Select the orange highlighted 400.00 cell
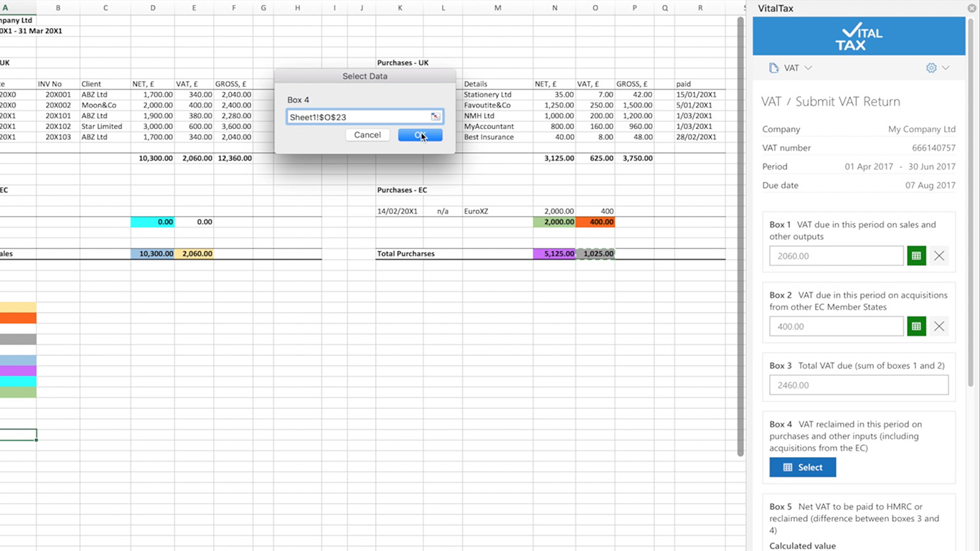This screenshot has width=980, height=551. (595, 222)
